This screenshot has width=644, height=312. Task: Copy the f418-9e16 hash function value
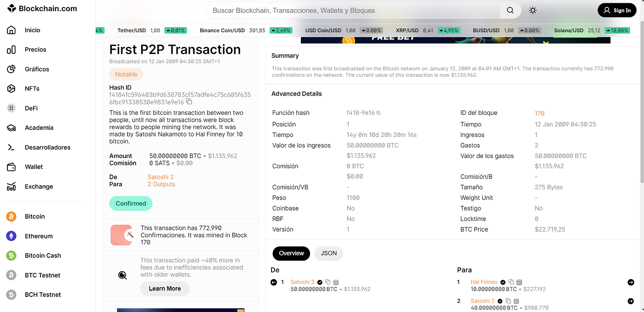pos(379,113)
